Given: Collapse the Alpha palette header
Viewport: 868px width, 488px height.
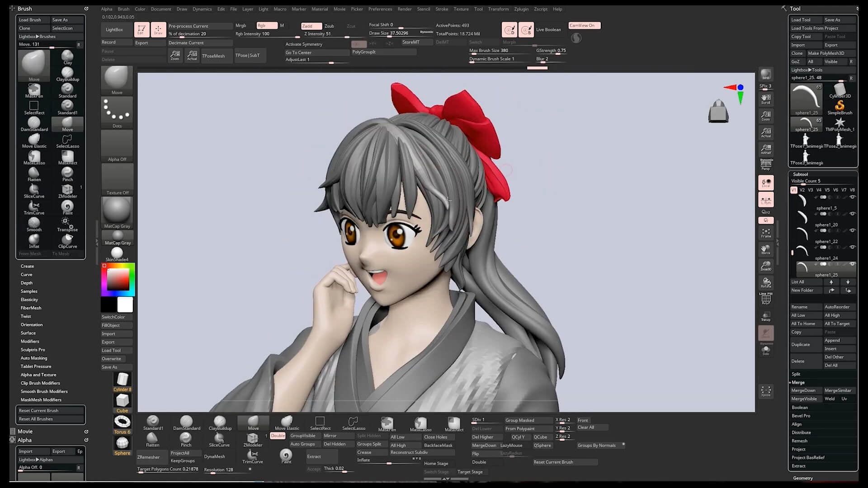Looking at the screenshot, I should coord(24,440).
